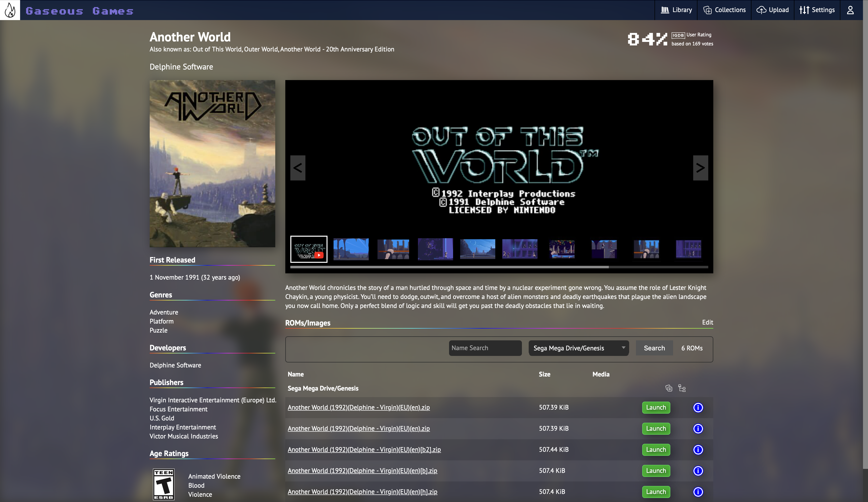Click the ROM Search button

tap(654, 348)
